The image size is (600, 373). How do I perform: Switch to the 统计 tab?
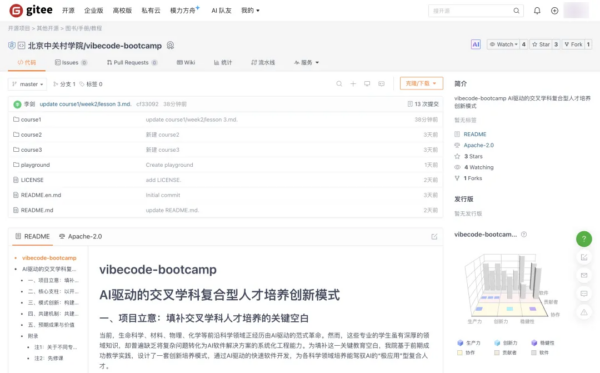pos(223,62)
